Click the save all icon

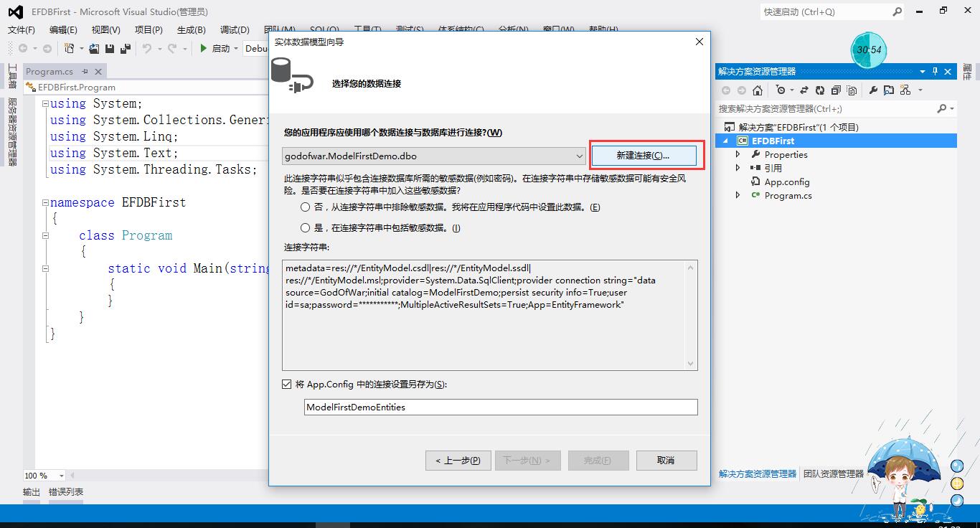tap(126, 48)
